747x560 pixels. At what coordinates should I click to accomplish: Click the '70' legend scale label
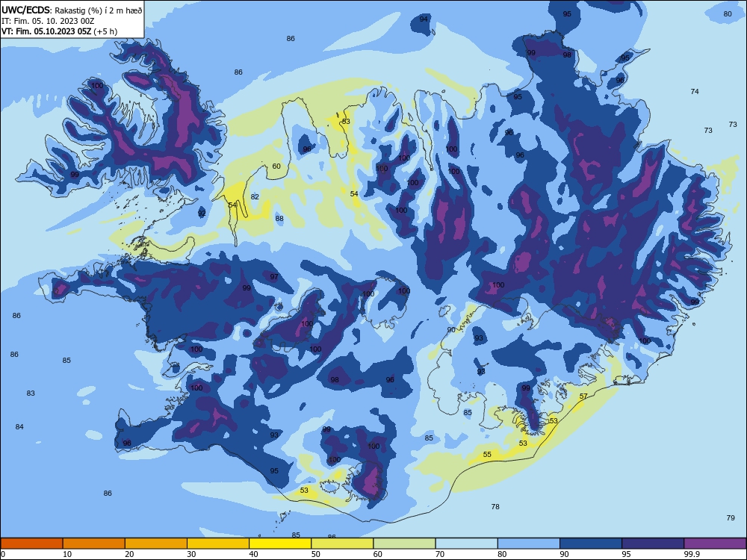click(440, 554)
